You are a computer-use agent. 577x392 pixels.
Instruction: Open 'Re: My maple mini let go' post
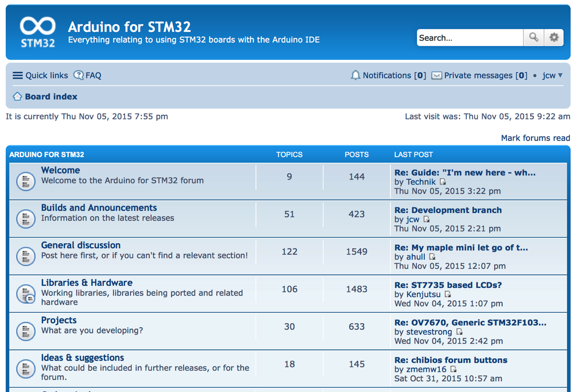(461, 248)
